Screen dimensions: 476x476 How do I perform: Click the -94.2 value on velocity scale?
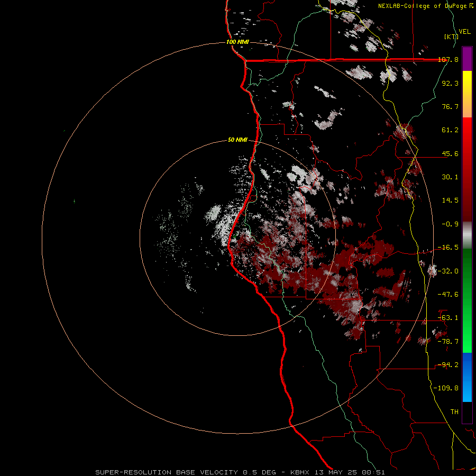click(448, 365)
